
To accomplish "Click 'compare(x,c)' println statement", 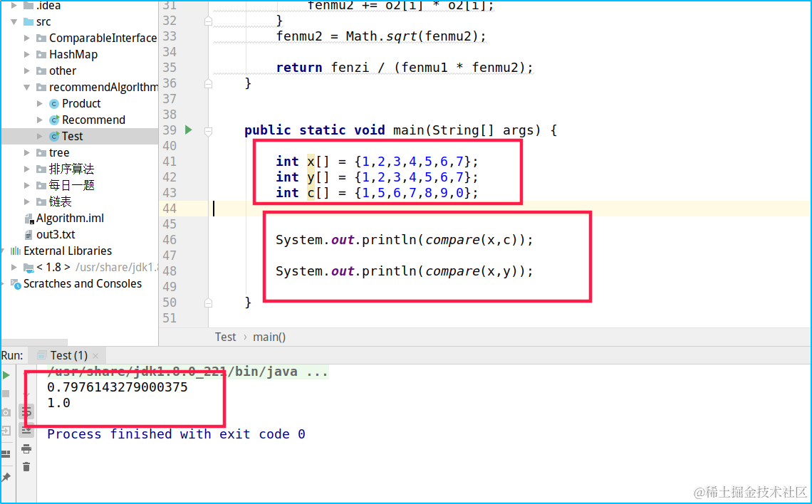I will (x=405, y=240).
